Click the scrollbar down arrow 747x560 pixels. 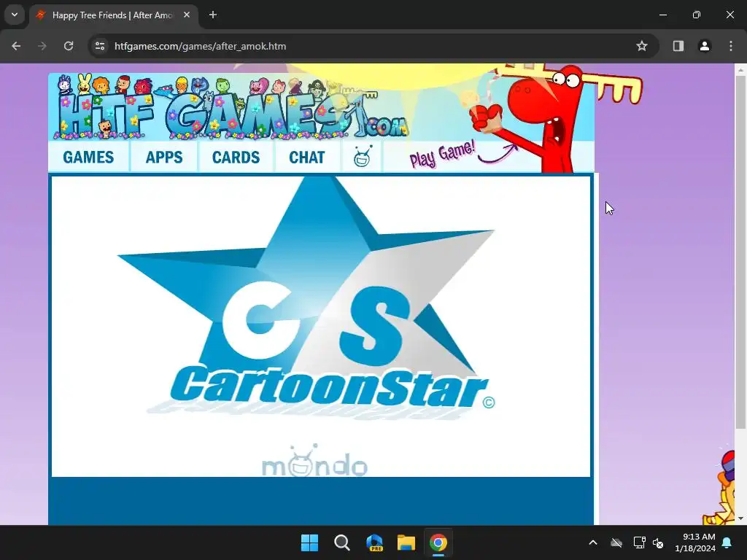(x=740, y=518)
